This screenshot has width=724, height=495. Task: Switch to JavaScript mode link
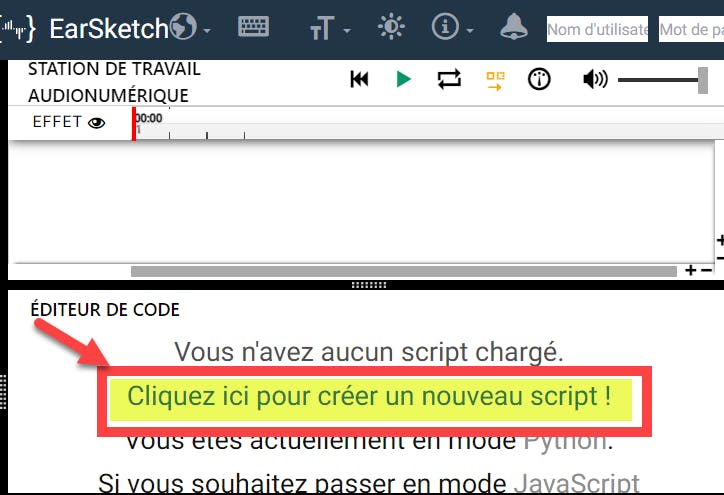(x=577, y=484)
